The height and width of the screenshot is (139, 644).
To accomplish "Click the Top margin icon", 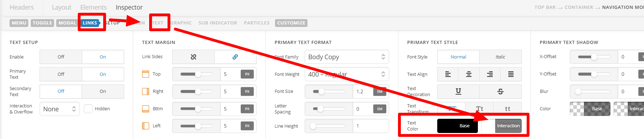I will click(x=146, y=74).
